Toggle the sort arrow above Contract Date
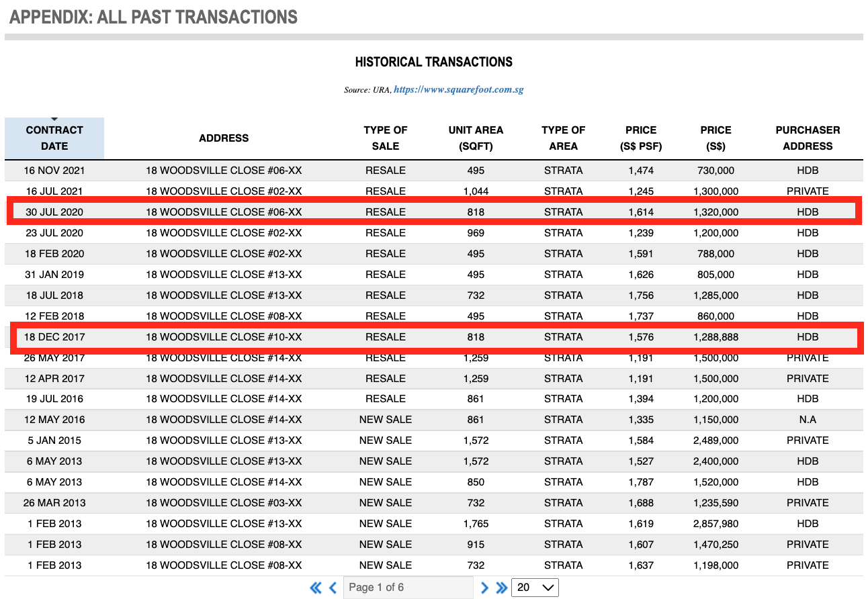Image resolution: width=868 pixels, height=599 pixels. pos(54,120)
